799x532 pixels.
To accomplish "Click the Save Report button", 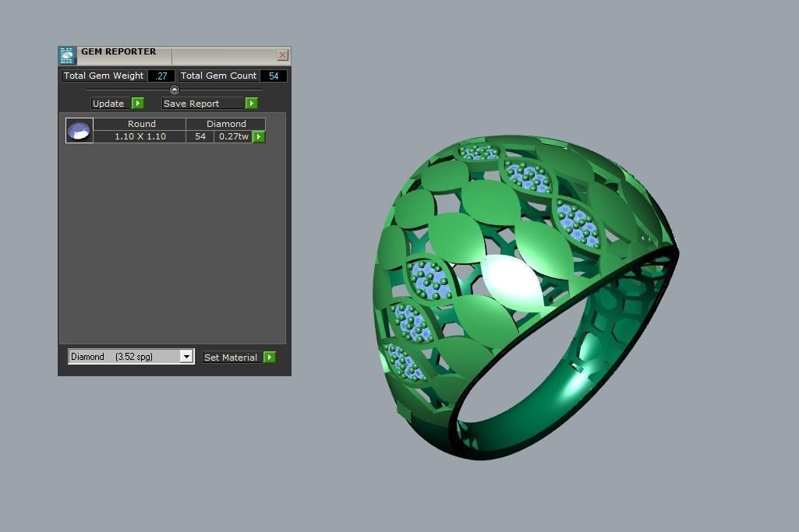I will [203, 104].
